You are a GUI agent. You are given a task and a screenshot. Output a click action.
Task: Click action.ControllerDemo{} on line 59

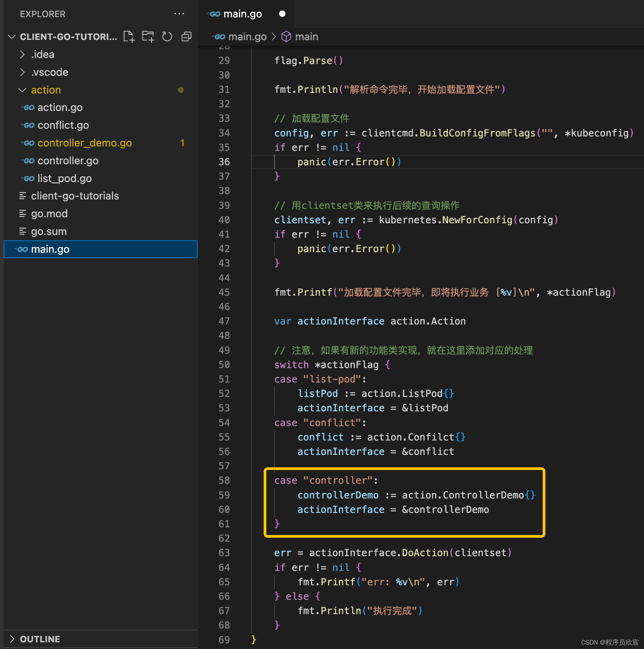coord(469,495)
